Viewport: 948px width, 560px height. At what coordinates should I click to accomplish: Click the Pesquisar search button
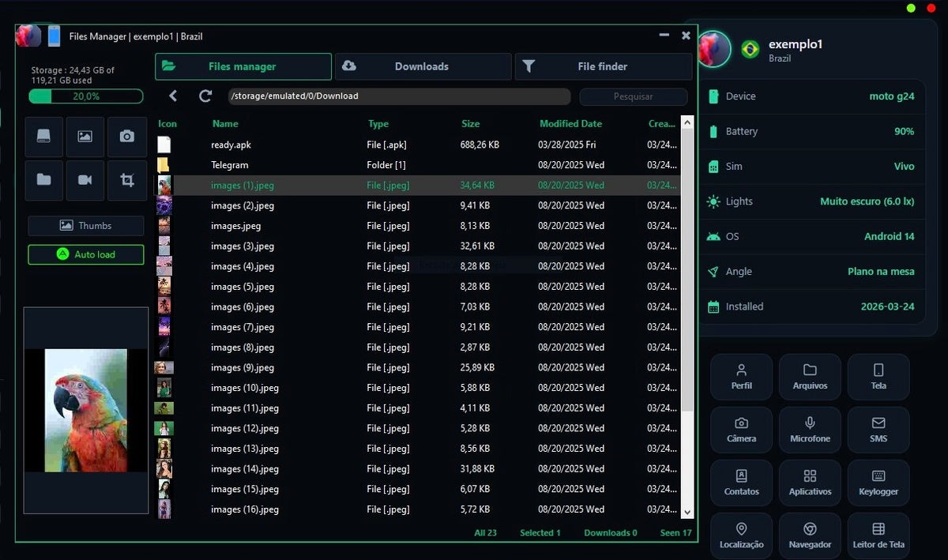click(633, 96)
